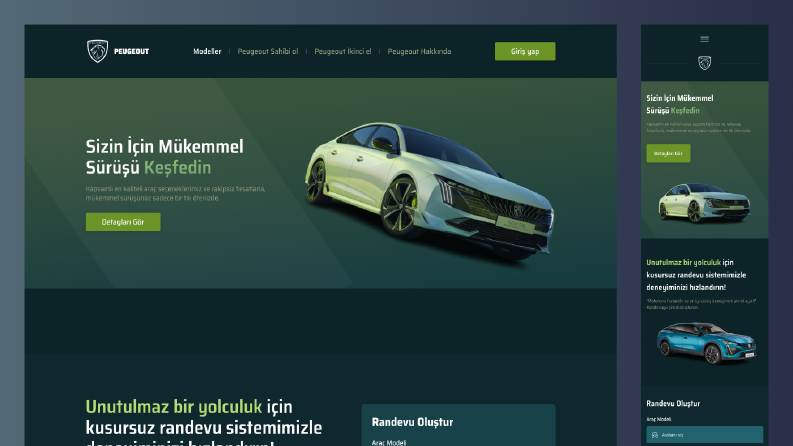Open the hamburger menu in mobile preview

pos(704,39)
